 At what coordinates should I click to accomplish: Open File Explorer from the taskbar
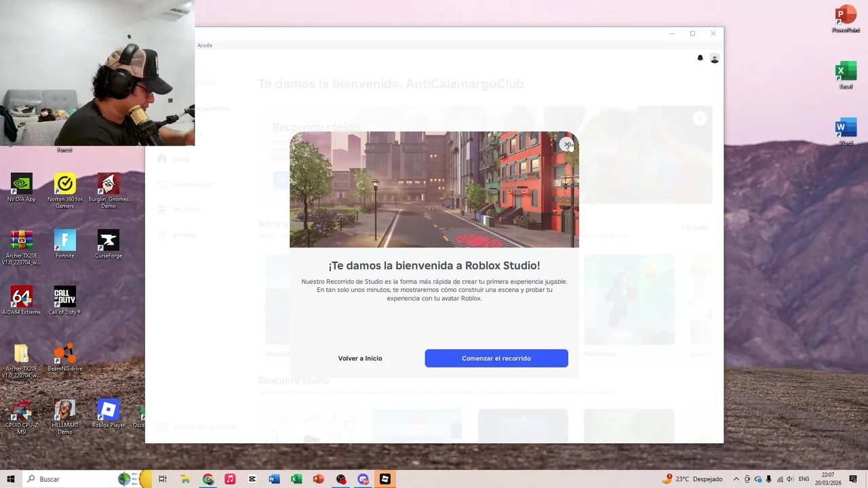pyautogui.click(x=185, y=479)
